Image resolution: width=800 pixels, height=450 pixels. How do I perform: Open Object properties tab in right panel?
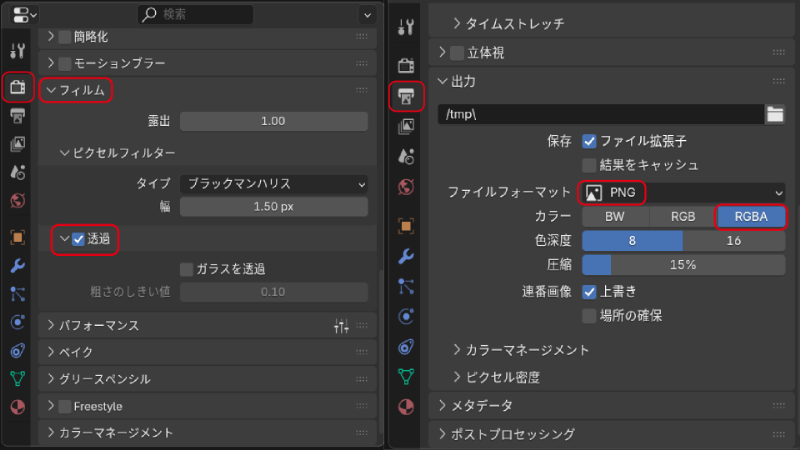pos(406,226)
